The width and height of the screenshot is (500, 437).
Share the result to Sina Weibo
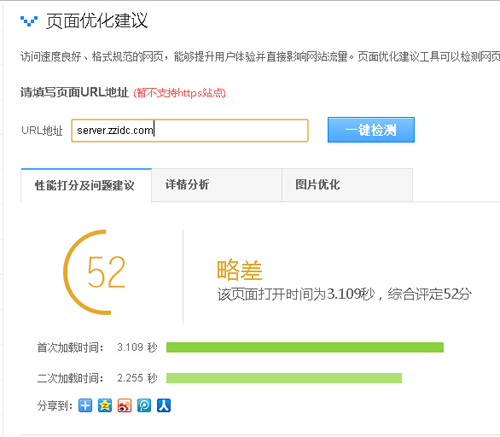[x=124, y=406]
